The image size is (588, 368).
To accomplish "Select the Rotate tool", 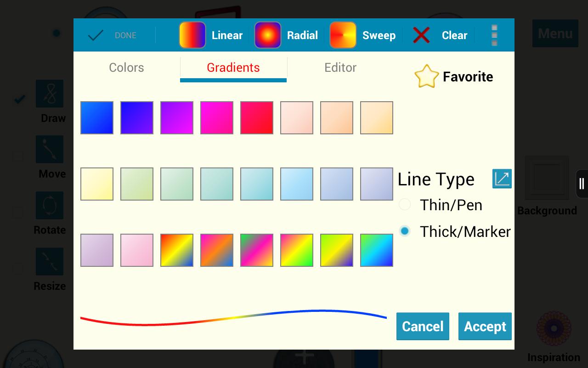I will click(x=49, y=206).
